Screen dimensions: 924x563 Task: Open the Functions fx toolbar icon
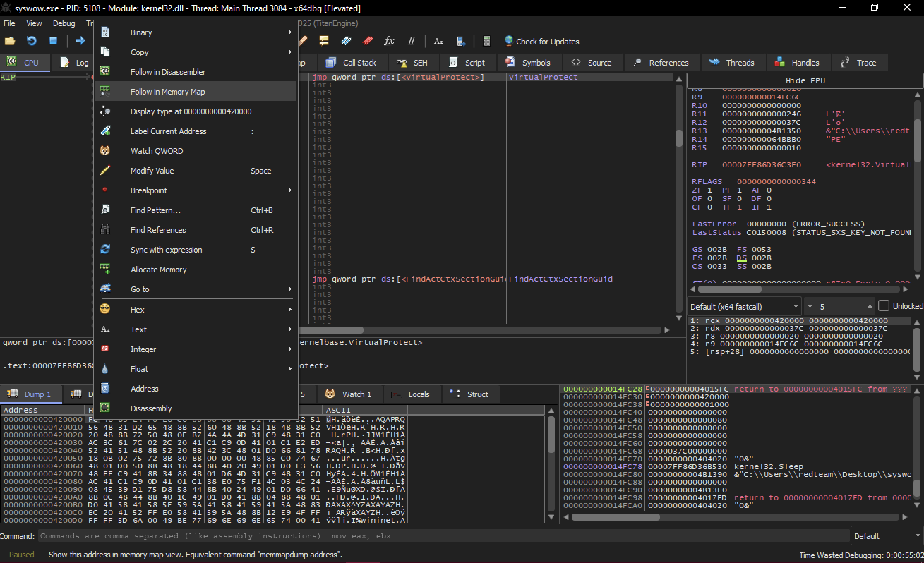389,41
